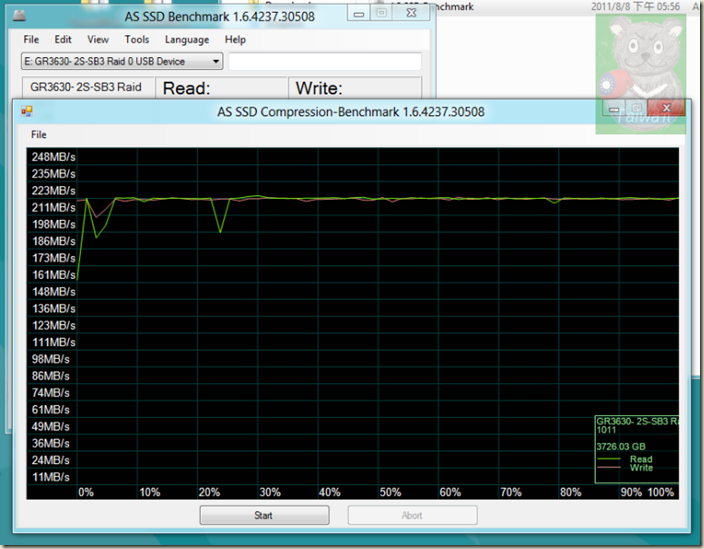Maximize the AS SSD Benchmark window

click(381, 13)
